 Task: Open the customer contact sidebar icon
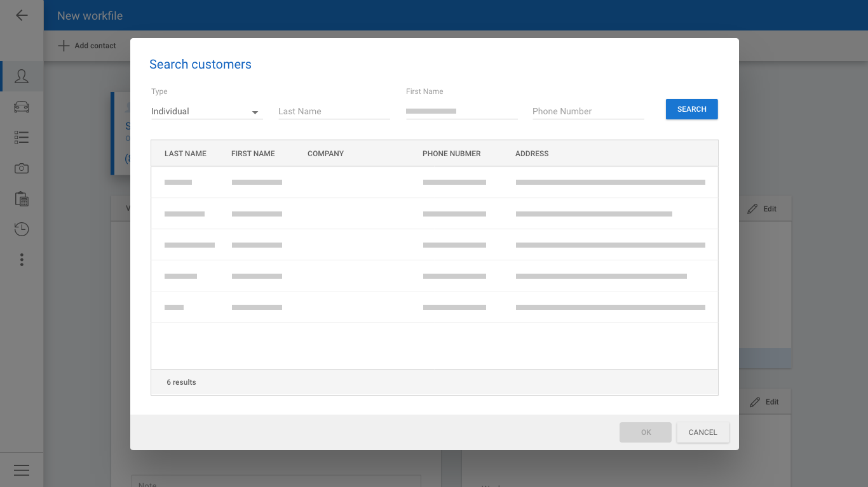coord(22,76)
